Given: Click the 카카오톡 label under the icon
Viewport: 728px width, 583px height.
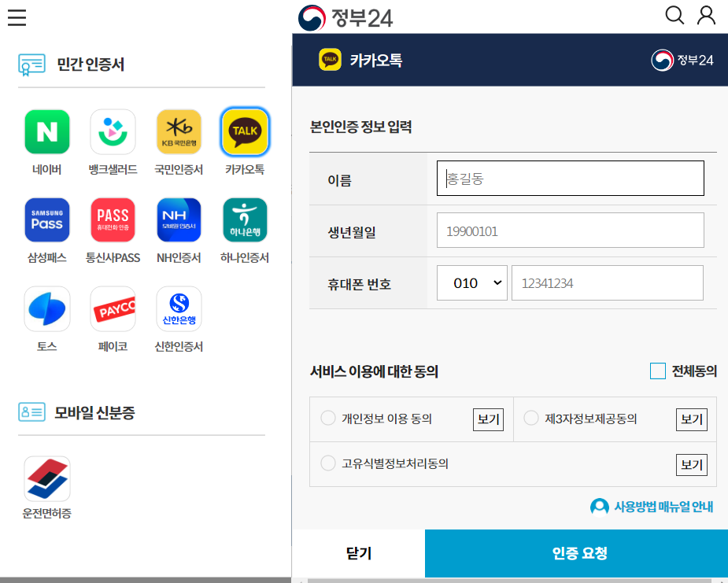Looking at the screenshot, I should coord(245,170).
